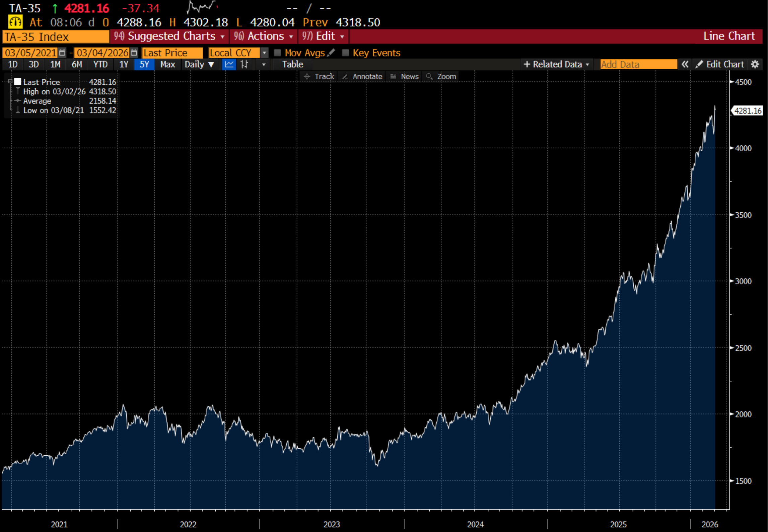Click the Add Data input field
This screenshot has height=532, width=768.
(638, 64)
